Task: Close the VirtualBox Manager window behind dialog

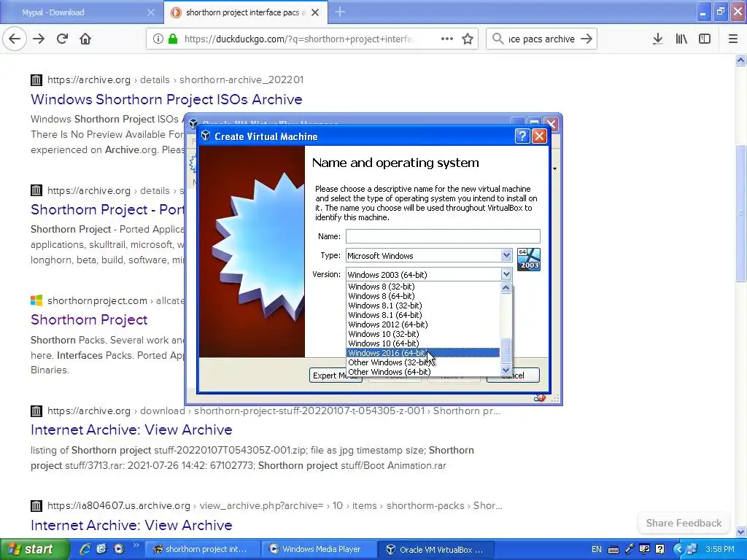Action: [551, 124]
